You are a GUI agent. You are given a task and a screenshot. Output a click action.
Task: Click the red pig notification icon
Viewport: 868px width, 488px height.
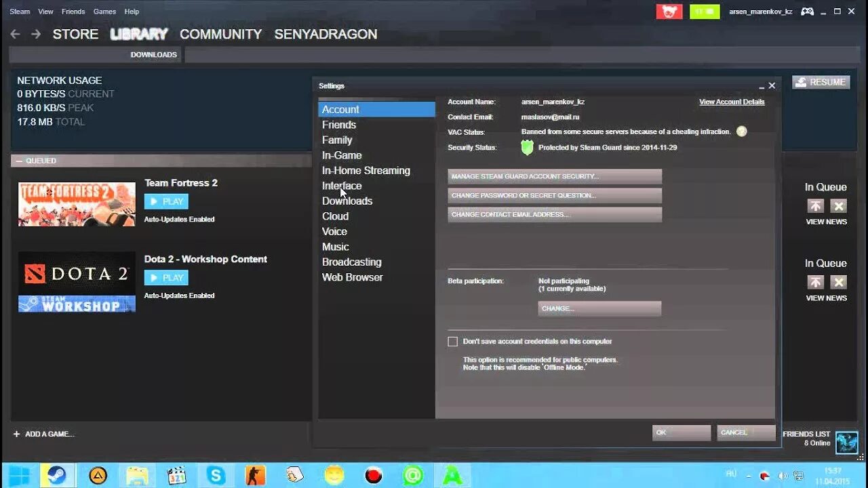pos(669,12)
